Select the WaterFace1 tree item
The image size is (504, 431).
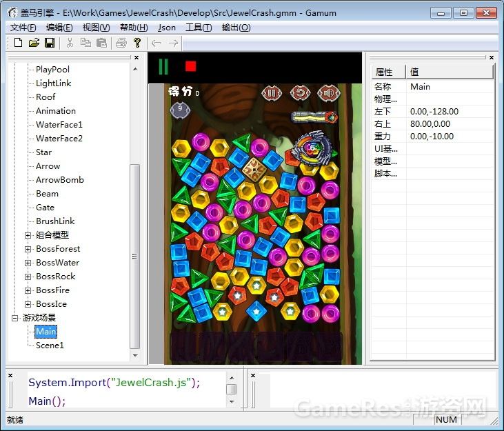pyautogui.click(x=59, y=125)
